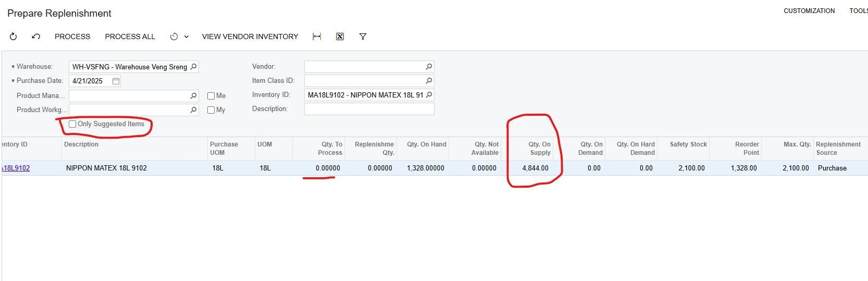This screenshot has height=281, width=868.
Task: Click the filter funnel icon
Action: click(x=363, y=36)
